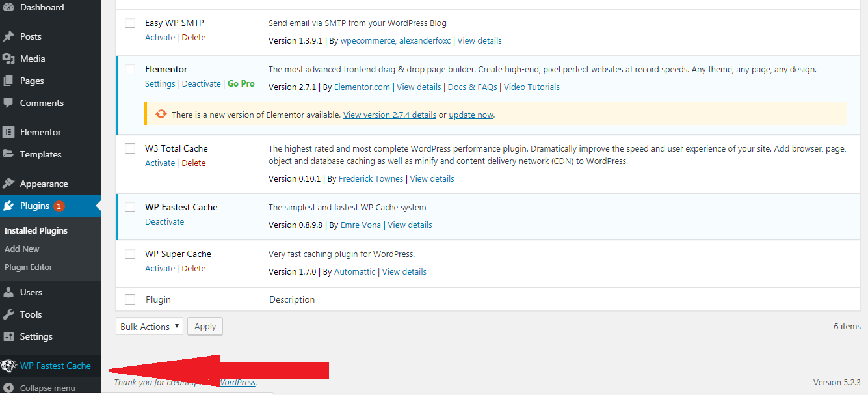The width and height of the screenshot is (868, 395).
Task: Open the Emre Vona author link
Action: pos(362,225)
